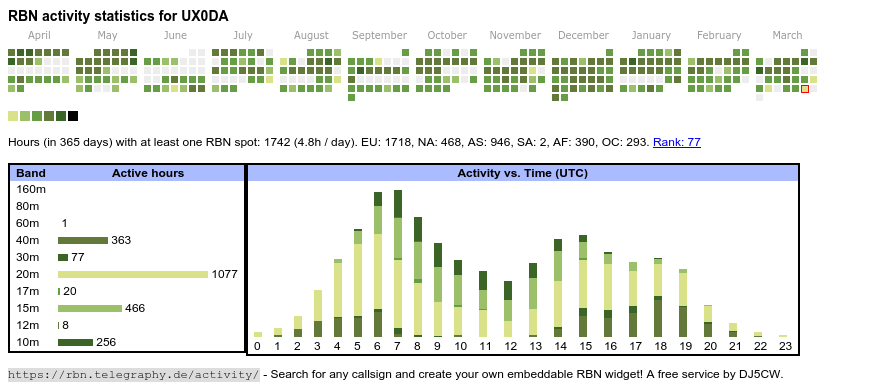
Task: Click the 'September' month label
Action: (380, 36)
